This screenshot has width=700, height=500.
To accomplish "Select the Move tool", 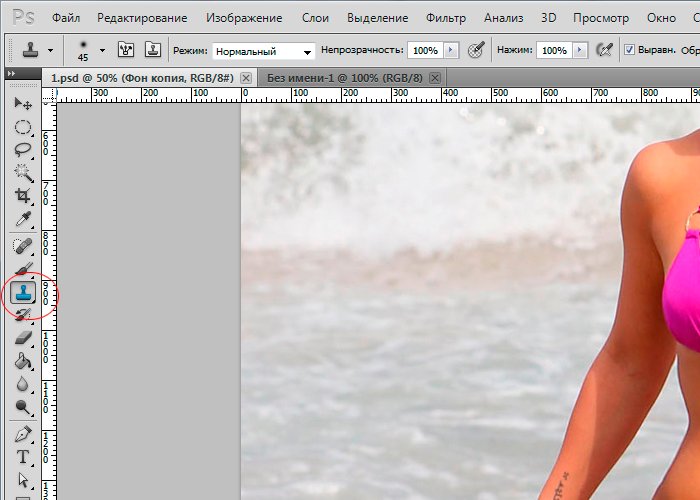I will [22, 103].
